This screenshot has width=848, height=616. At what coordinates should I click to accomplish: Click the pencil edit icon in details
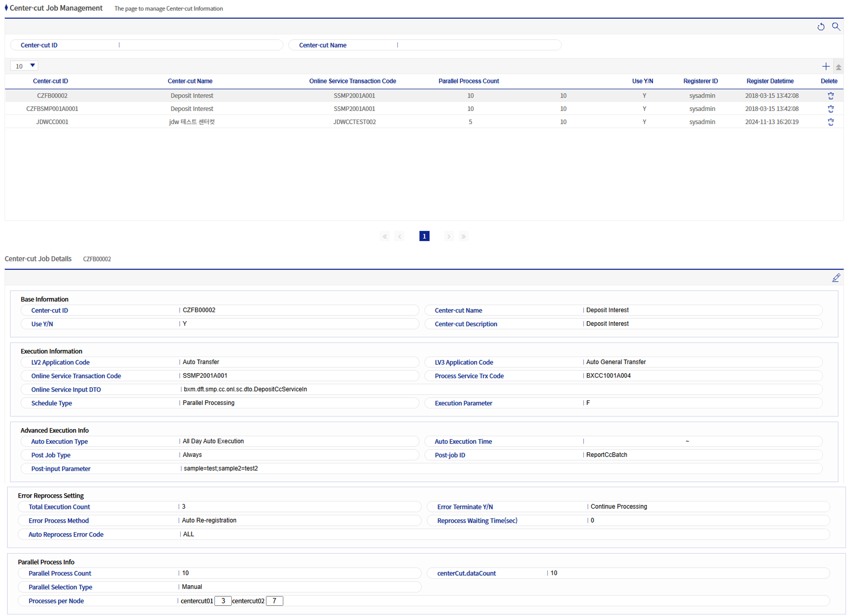[x=836, y=278]
